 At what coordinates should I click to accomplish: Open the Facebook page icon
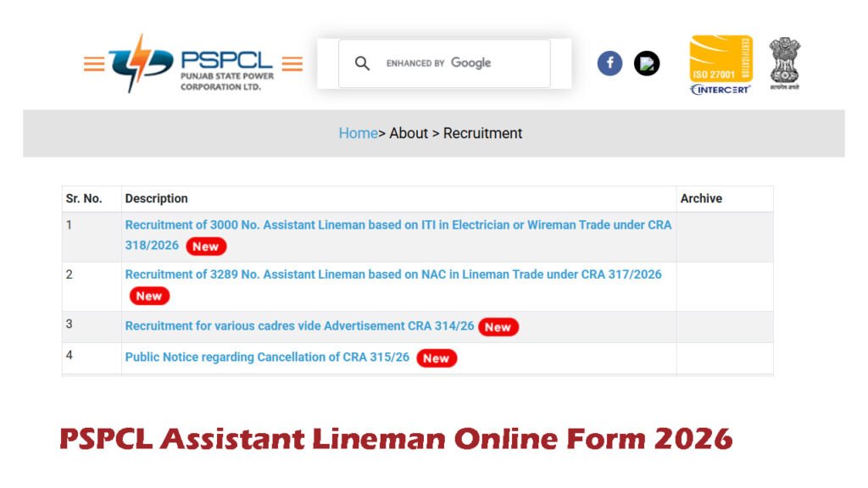tap(609, 63)
